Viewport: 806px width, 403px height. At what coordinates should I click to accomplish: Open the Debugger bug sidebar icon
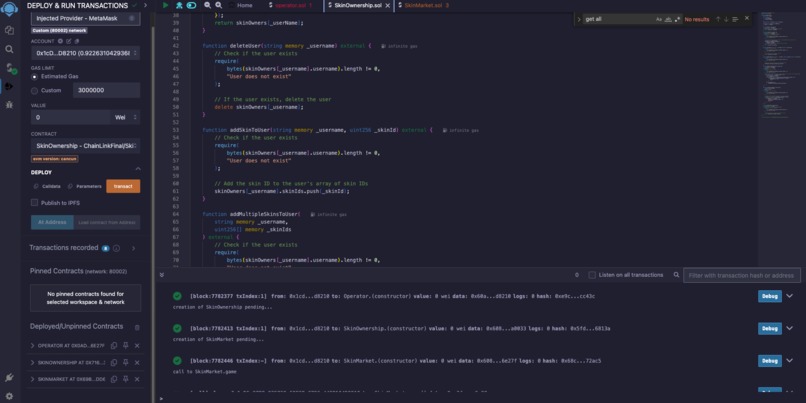pyautogui.click(x=9, y=104)
